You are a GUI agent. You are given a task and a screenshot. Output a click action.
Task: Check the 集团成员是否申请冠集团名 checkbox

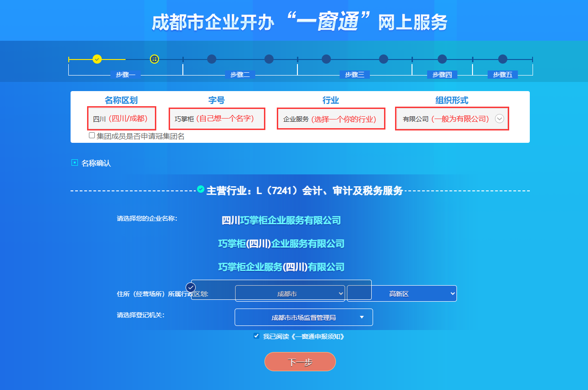91,136
